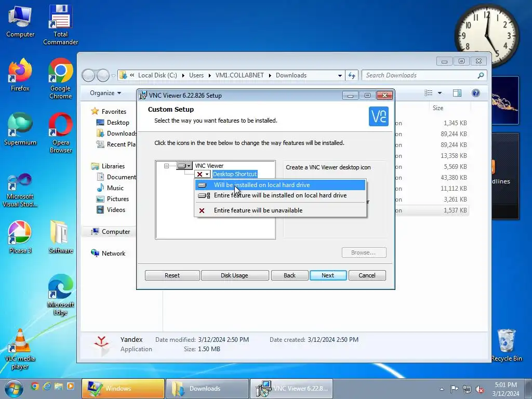Show hidden system tray icons
The image size is (532, 399).
442,389
